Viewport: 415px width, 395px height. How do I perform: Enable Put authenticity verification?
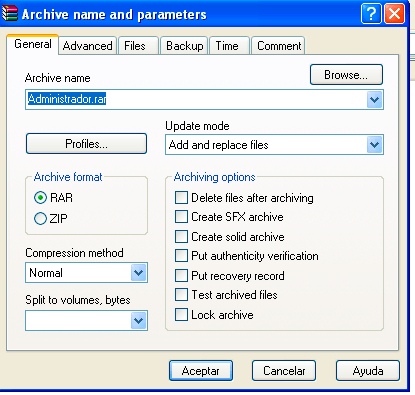(x=181, y=256)
